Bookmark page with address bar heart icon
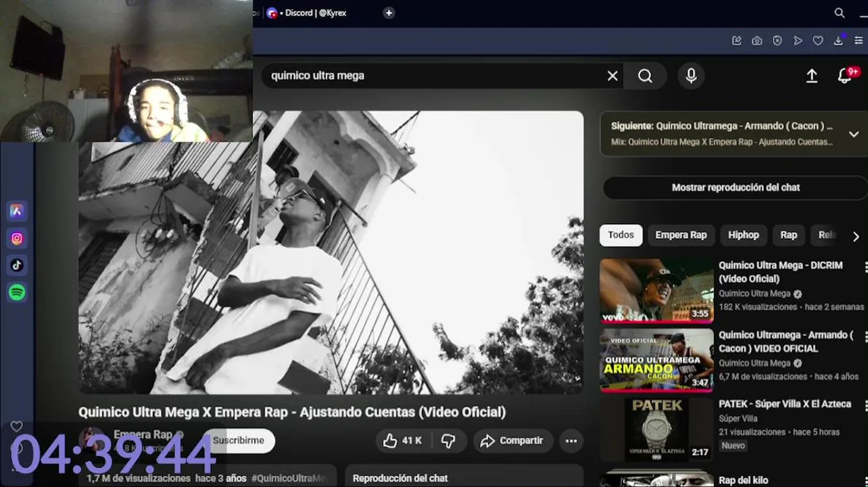 tap(818, 41)
